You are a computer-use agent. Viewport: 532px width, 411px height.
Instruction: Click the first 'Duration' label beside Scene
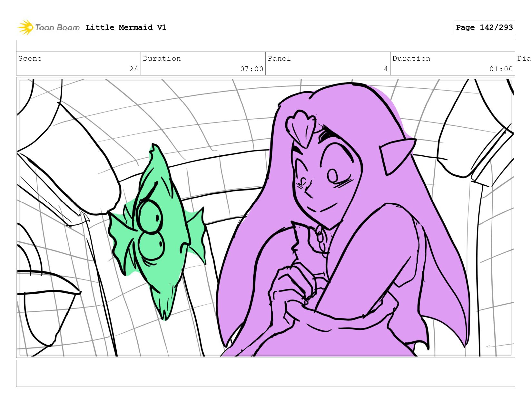[162, 58]
